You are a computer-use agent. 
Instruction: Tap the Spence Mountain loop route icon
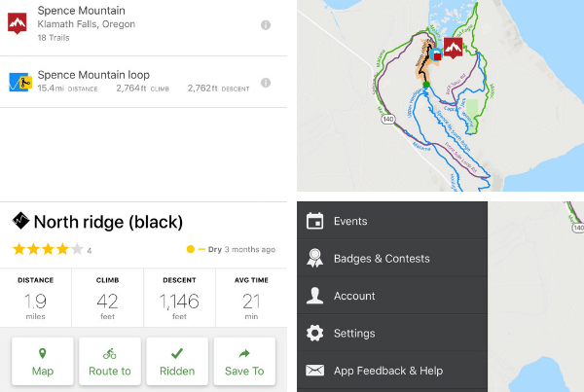point(18,82)
